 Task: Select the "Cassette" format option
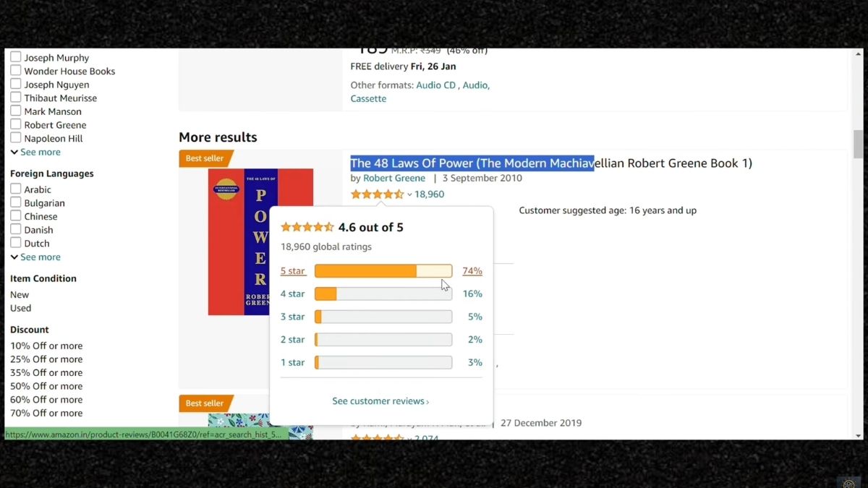[x=368, y=98]
